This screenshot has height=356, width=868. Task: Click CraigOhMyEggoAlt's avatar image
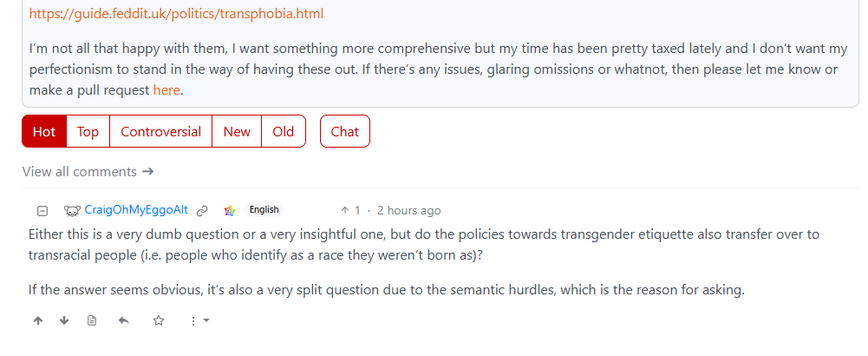pos(72,211)
